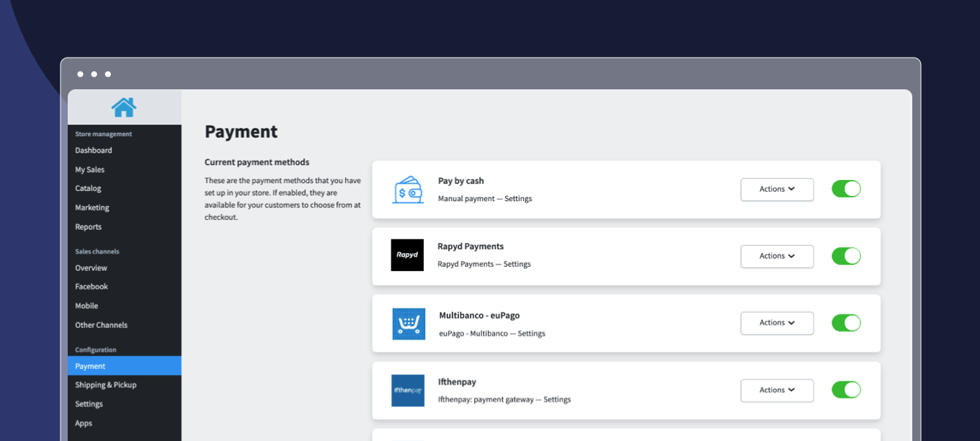The image size is (980, 441).
Task: Open Settings in the sidebar
Action: coord(89,404)
